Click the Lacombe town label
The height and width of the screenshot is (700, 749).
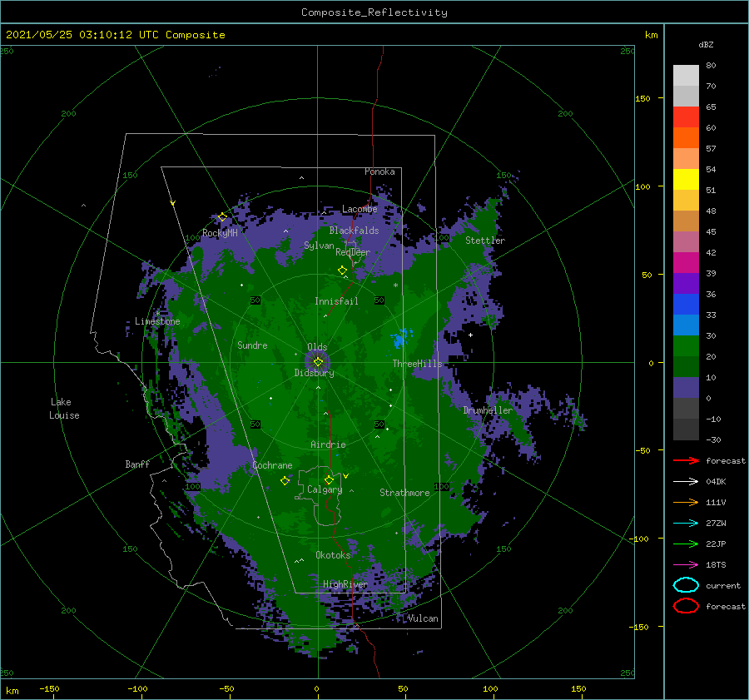(x=360, y=209)
